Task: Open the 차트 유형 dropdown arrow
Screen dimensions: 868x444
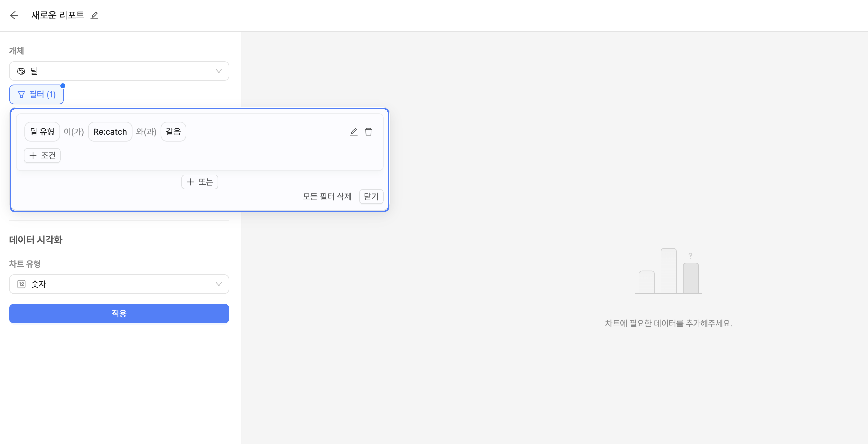Action: (x=219, y=284)
